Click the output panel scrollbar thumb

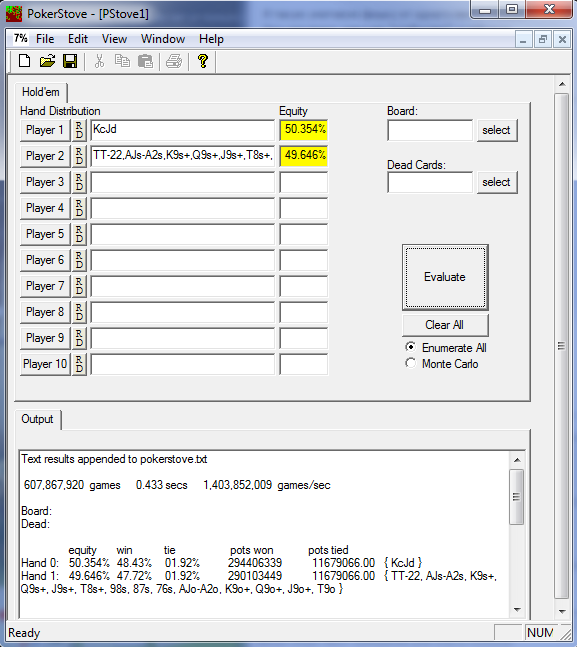point(517,497)
